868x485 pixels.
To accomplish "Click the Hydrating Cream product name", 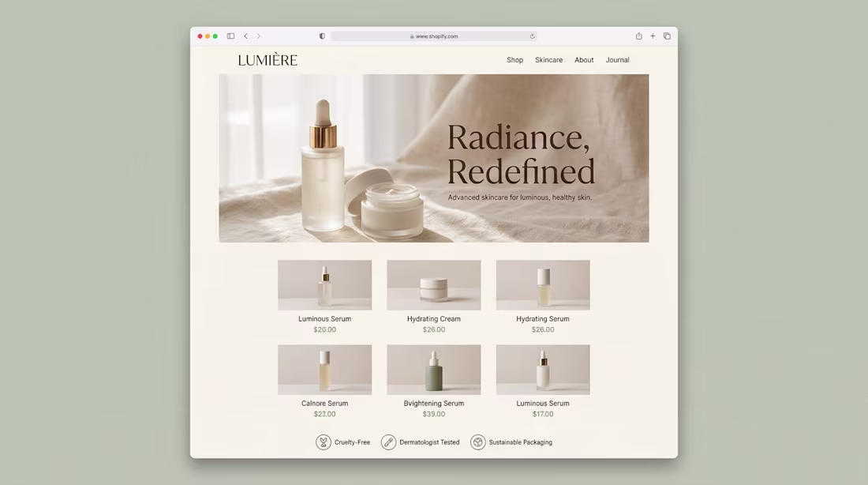I will pyautogui.click(x=434, y=318).
